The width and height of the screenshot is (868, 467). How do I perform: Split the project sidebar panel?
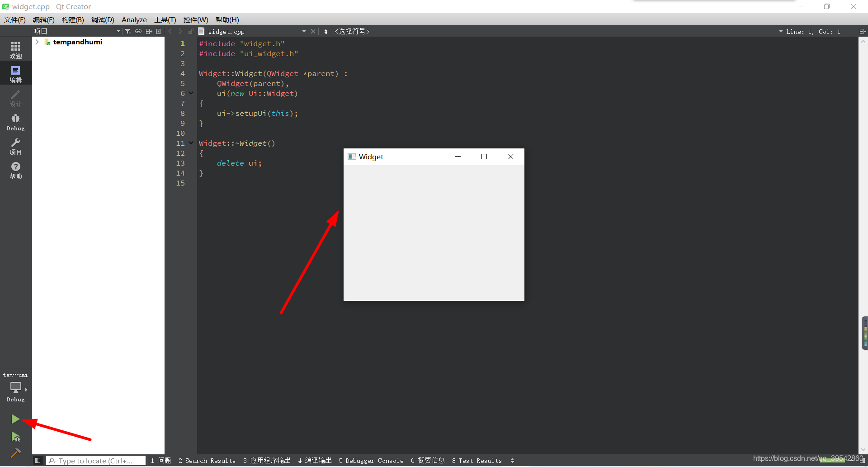[x=149, y=31]
